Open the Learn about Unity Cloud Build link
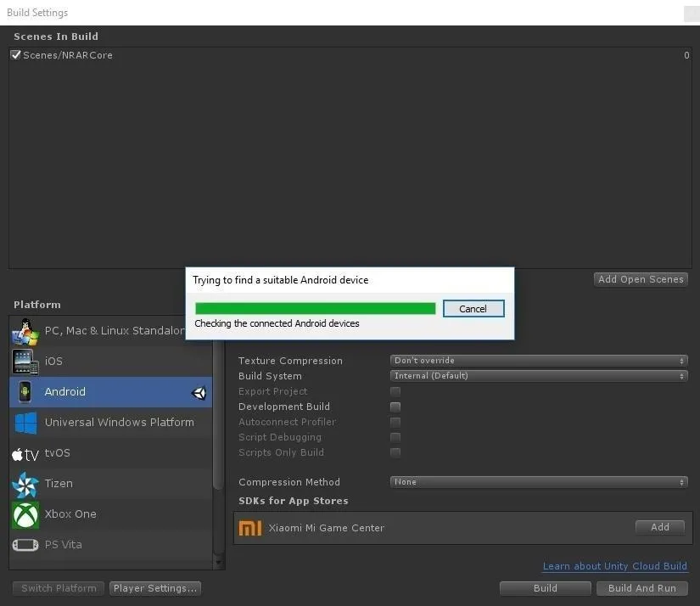The width and height of the screenshot is (700, 606). pyautogui.click(x=615, y=566)
